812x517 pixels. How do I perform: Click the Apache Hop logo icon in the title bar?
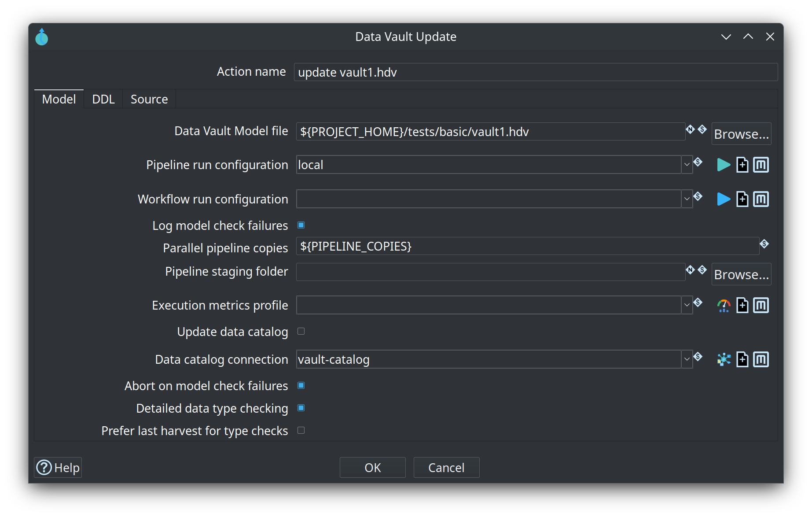(42, 37)
